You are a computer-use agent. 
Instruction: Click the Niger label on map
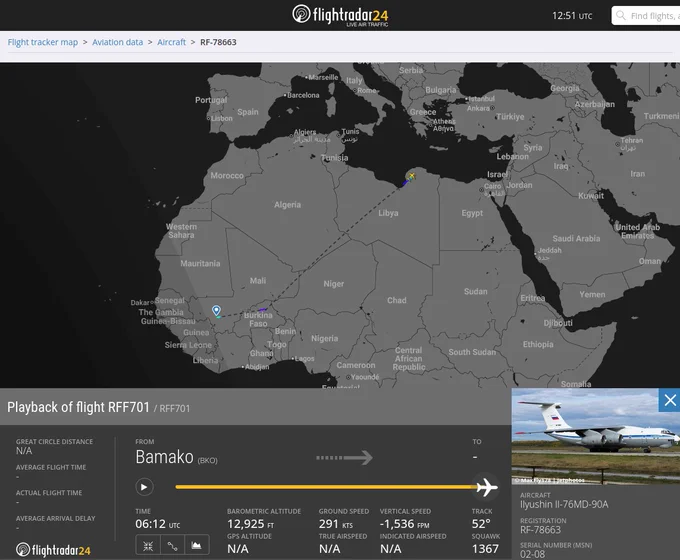coord(333,284)
